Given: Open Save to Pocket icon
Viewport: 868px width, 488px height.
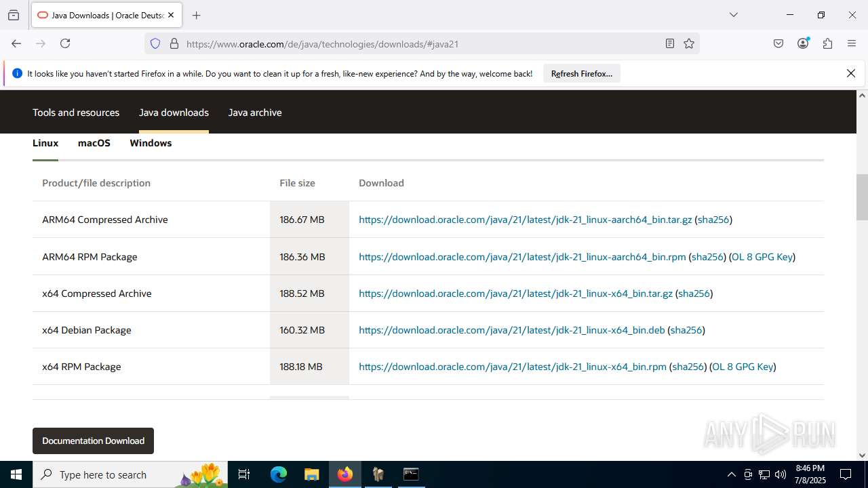Looking at the screenshot, I should (x=778, y=43).
